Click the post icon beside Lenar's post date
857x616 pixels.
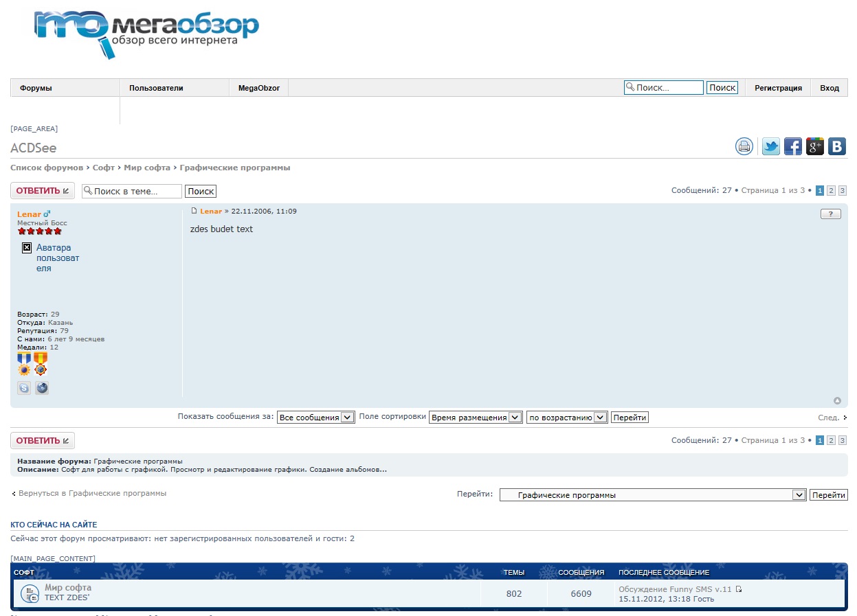click(194, 211)
